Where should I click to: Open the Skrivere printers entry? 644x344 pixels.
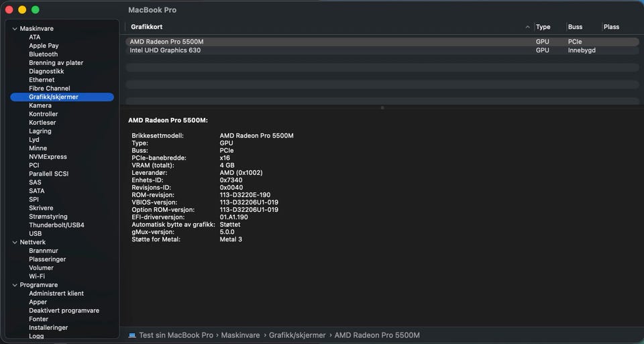pyautogui.click(x=41, y=208)
